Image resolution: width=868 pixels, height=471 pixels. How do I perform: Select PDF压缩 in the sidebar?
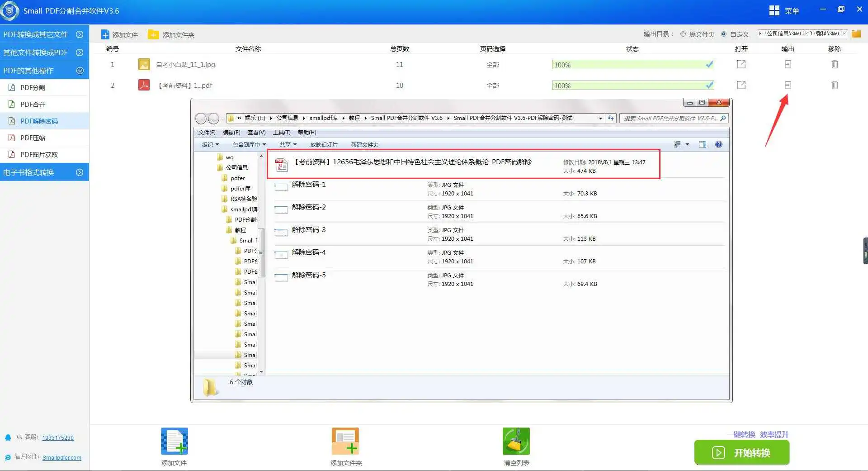[44, 138]
